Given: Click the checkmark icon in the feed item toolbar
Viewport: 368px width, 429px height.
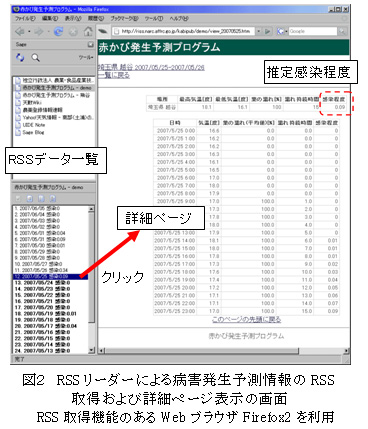Looking at the screenshot, I should pos(18,199).
